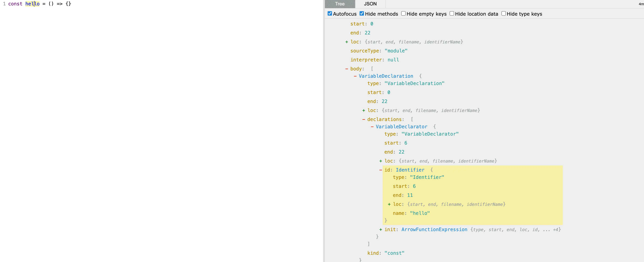Collapse the id Identifier node
This screenshot has height=262, width=644.
(x=380, y=170)
